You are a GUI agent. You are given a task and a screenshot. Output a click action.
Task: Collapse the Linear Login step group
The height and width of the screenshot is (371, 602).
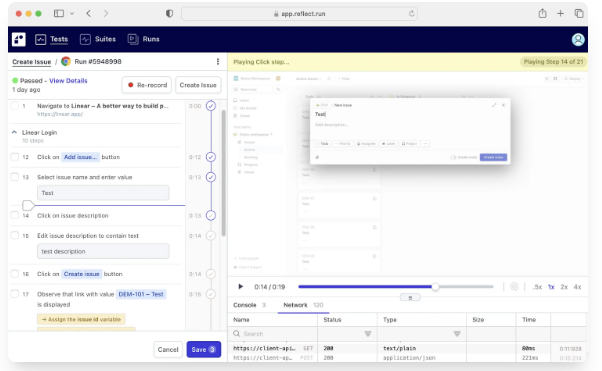tap(14, 132)
